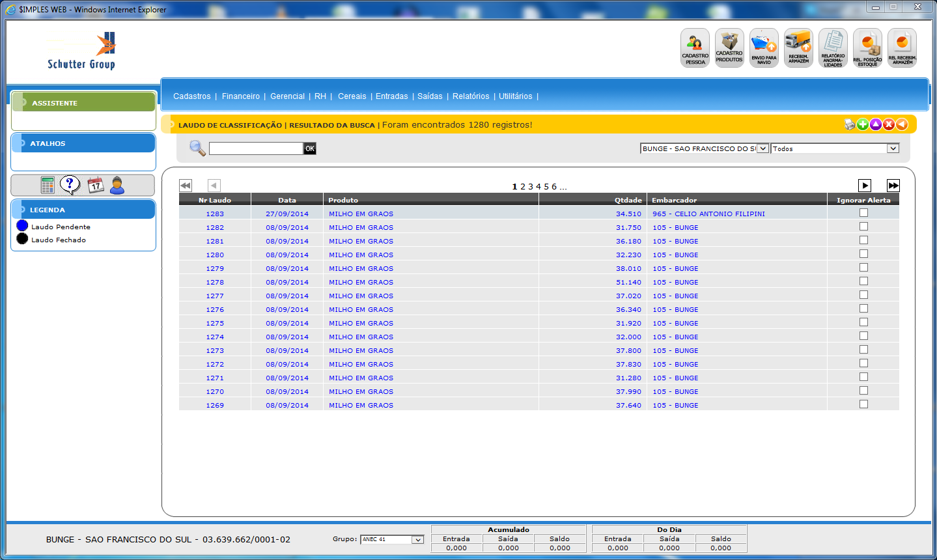Enable Ignorar Alerta for laudo 1269
The image size is (937, 560).
pos(863,404)
